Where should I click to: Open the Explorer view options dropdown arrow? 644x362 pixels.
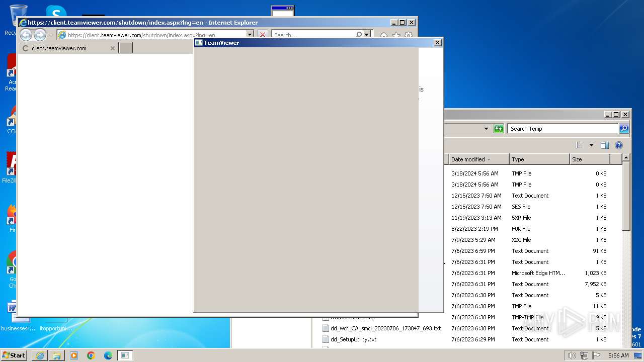click(x=591, y=145)
